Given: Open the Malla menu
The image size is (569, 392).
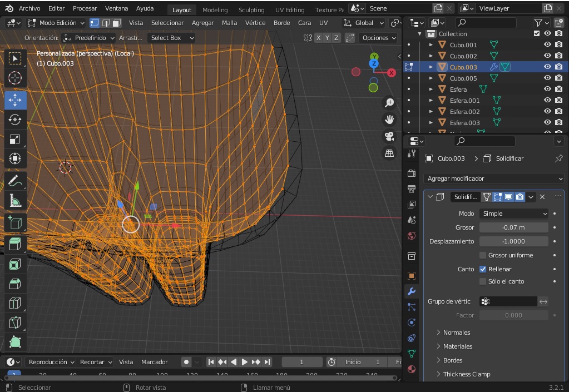Looking at the screenshot, I should 229,23.
